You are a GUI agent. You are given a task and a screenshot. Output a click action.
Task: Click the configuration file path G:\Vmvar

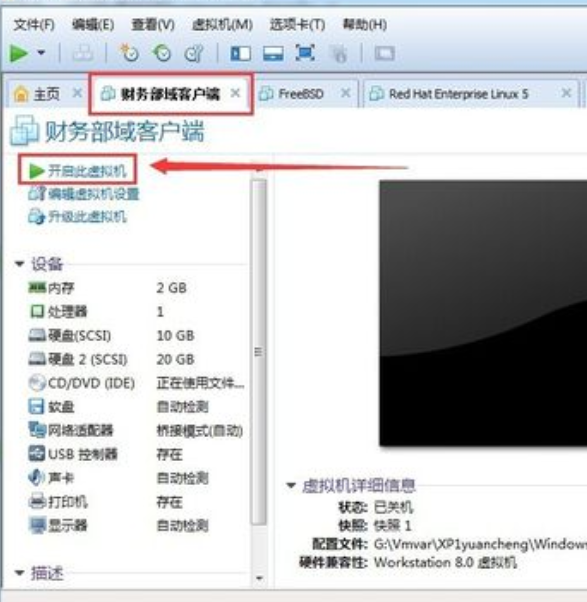[x=480, y=544]
